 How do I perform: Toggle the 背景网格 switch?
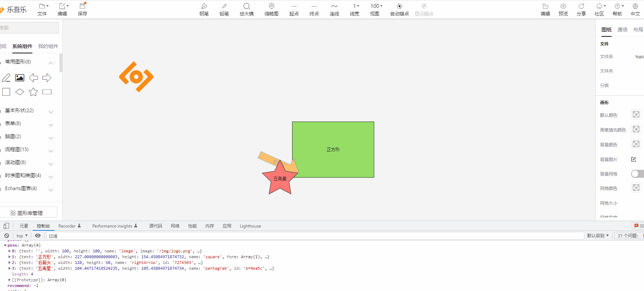click(638, 174)
